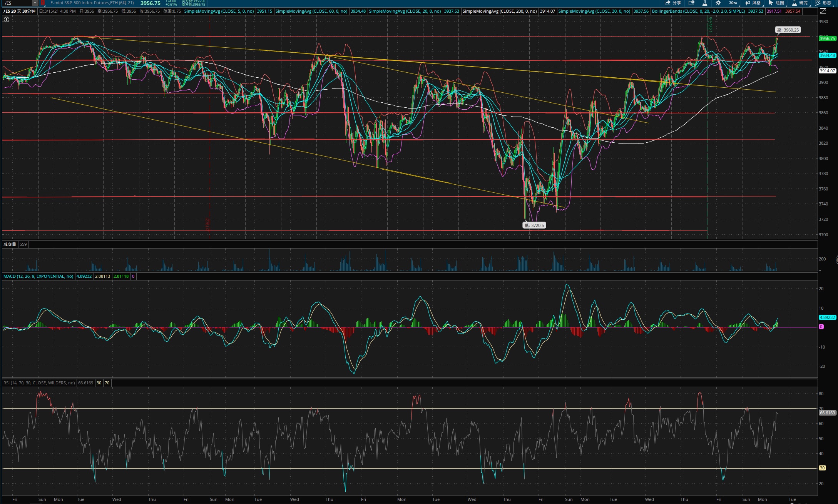This screenshot has height=504, width=838.
Task: Click the magenta MACD zero-level marker
Action: tap(821, 327)
